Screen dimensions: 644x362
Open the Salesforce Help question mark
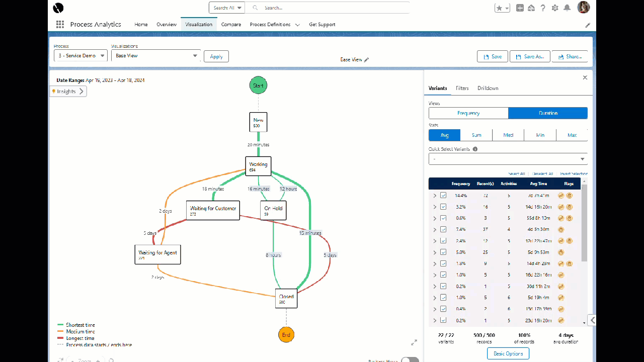click(543, 8)
